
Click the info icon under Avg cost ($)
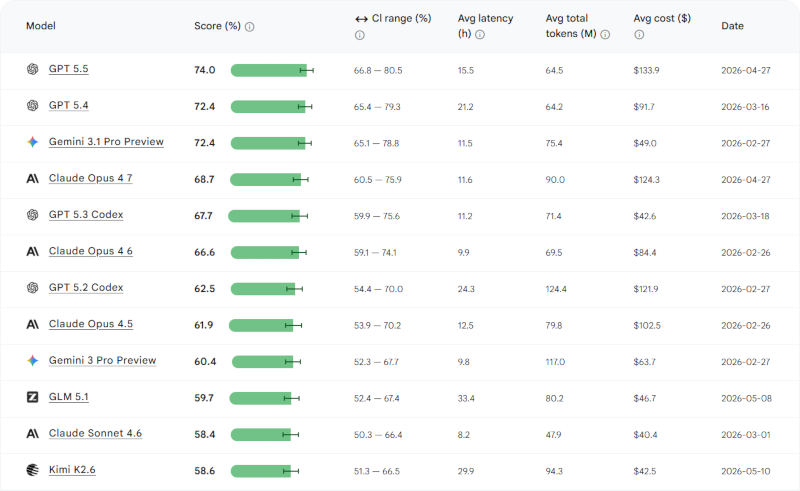639,35
